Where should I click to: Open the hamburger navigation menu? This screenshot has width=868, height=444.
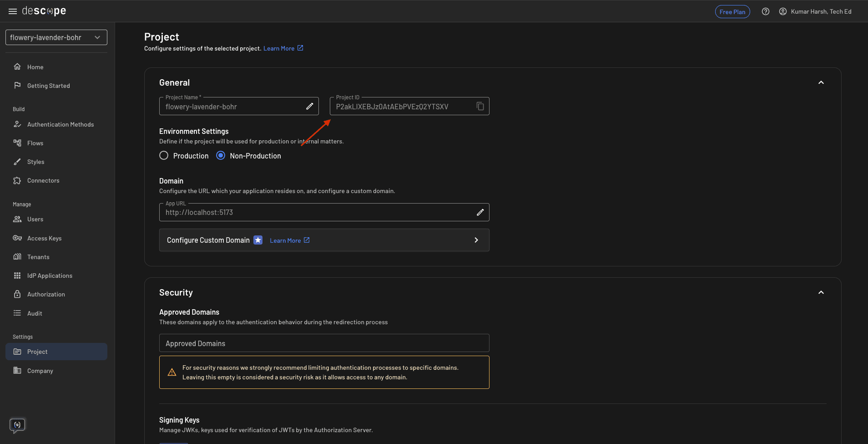[12, 11]
